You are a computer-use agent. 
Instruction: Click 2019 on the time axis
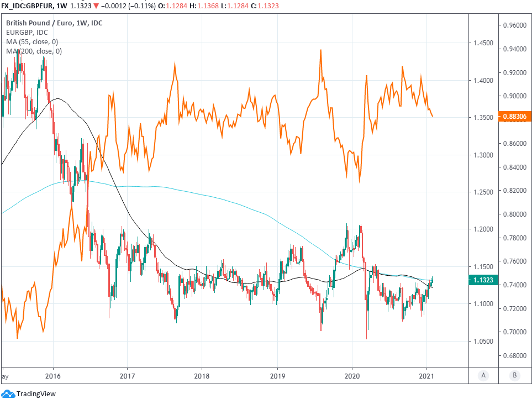[277, 375]
